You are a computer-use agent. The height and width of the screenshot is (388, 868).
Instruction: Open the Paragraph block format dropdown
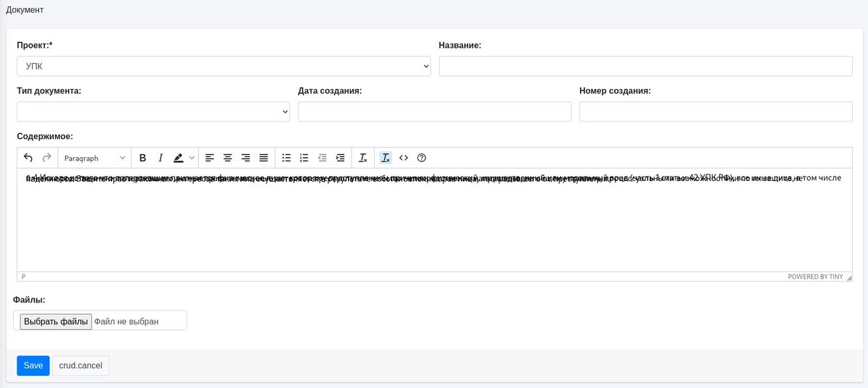pyautogui.click(x=94, y=158)
